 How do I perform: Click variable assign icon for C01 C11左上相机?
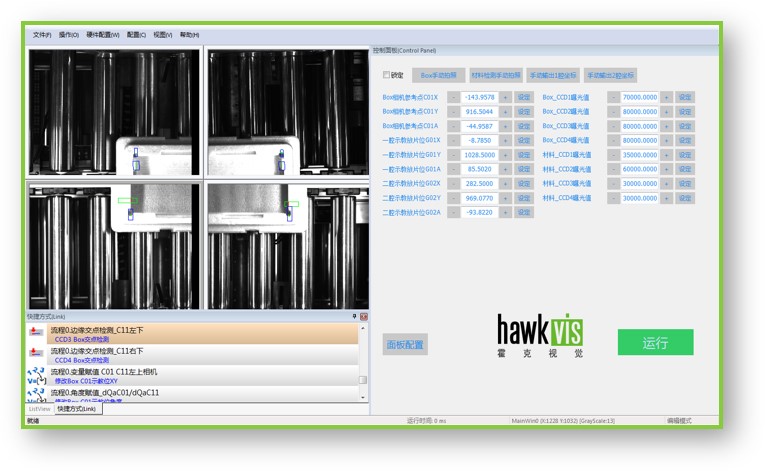tap(36, 376)
